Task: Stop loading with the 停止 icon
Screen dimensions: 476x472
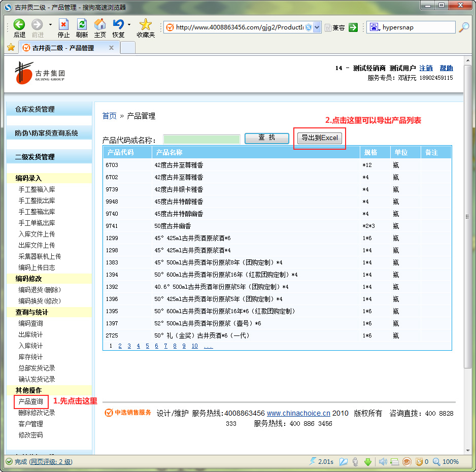Action: (x=63, y=24)
